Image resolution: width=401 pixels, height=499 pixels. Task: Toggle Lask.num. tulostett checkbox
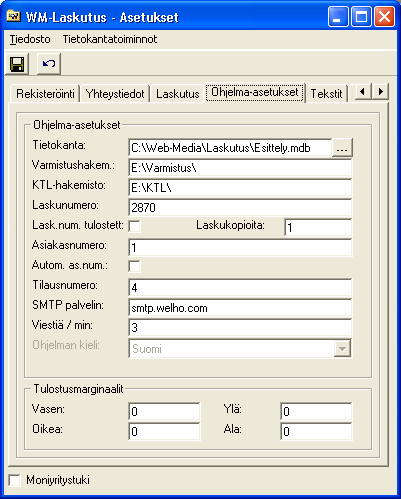135,226
